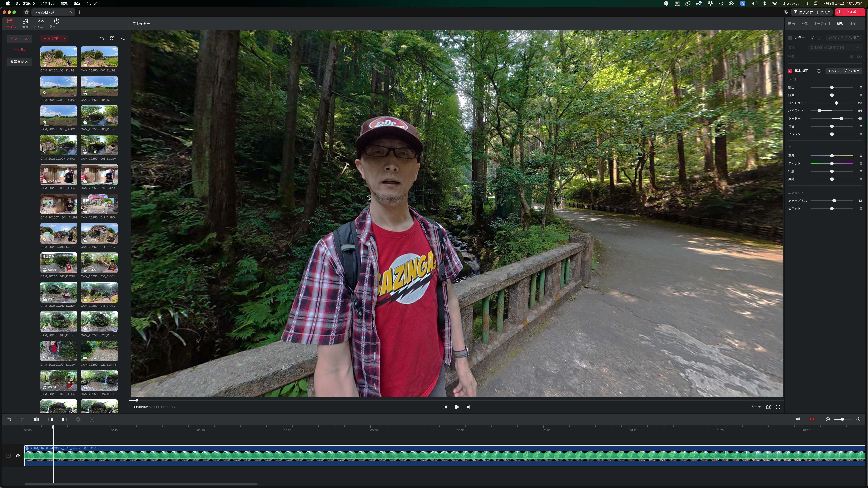
Task: Open the 16:9 aspect ratio dropdown
Action: [x=755, y=407]
